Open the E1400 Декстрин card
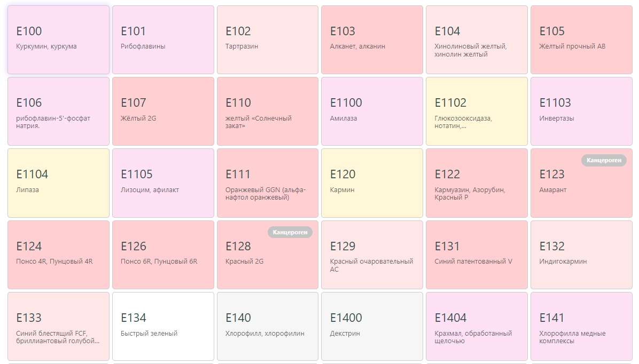Image resolution: width=639 pixels, height=364 pixels. (x=372, y=326)
